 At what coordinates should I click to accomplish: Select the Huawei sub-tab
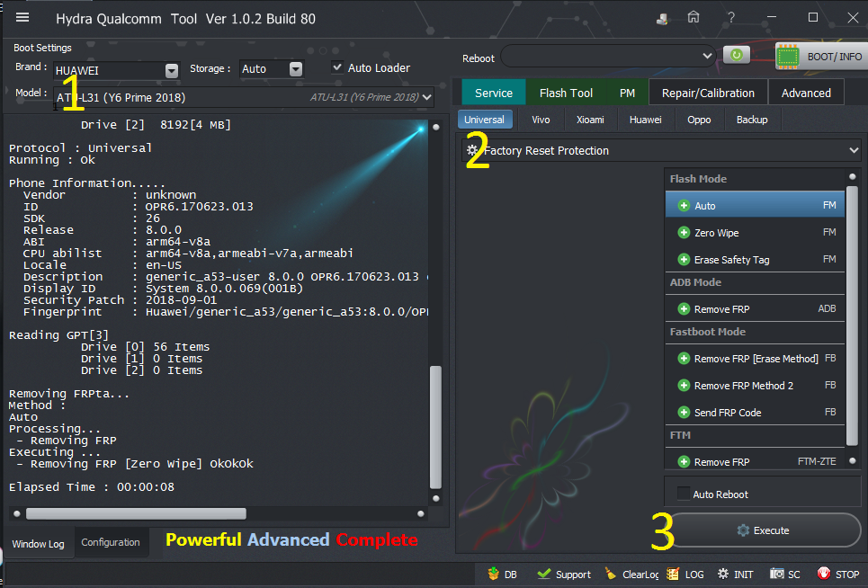click(646, 120)
